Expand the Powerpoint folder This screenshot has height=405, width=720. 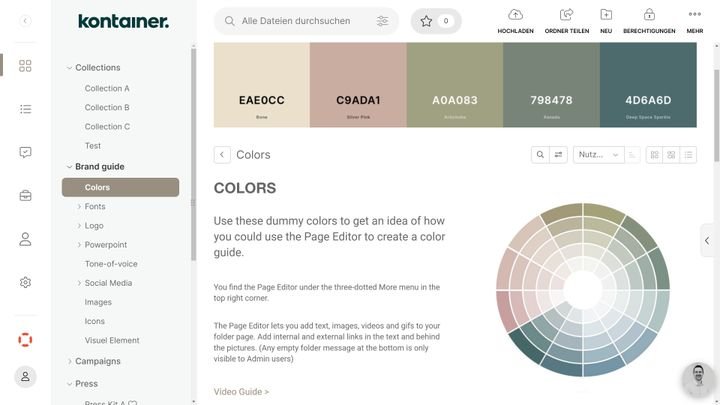coord(79,245)
